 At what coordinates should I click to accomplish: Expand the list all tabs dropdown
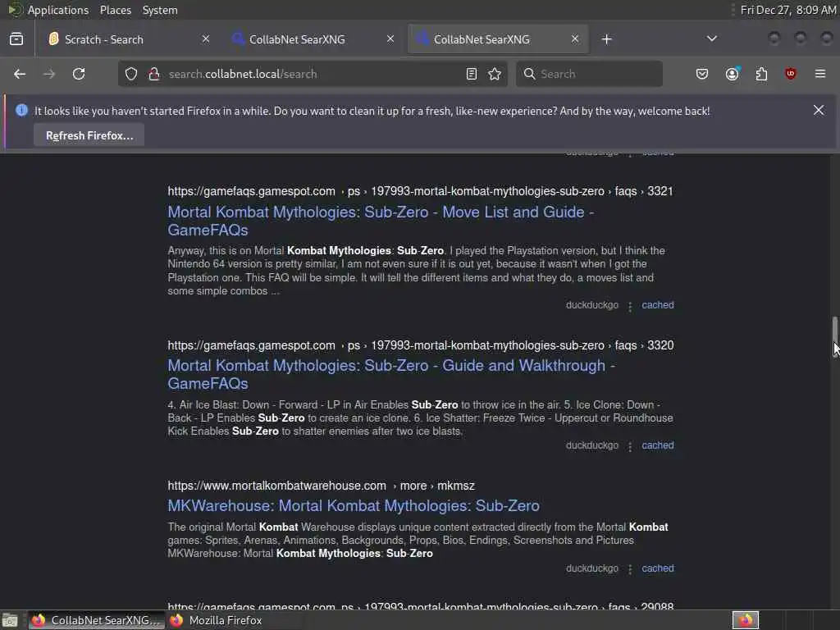pos(712,39)
